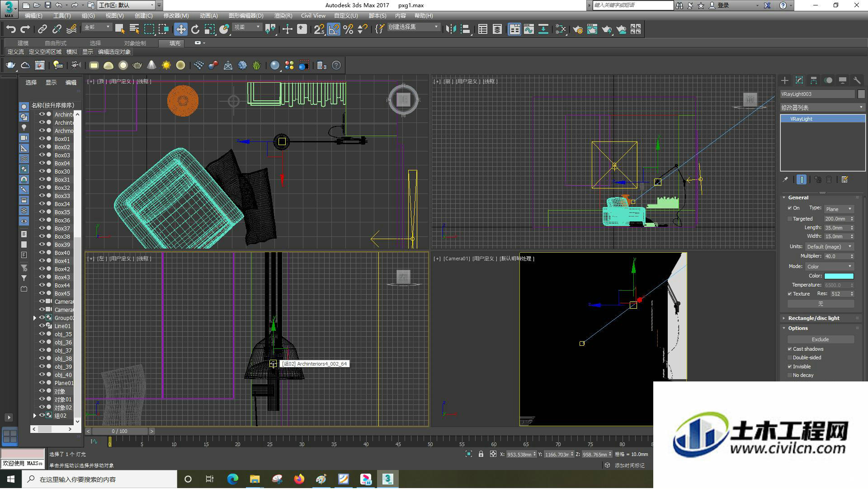Open the Align tool
868x489 pixels.
point(465,29)
